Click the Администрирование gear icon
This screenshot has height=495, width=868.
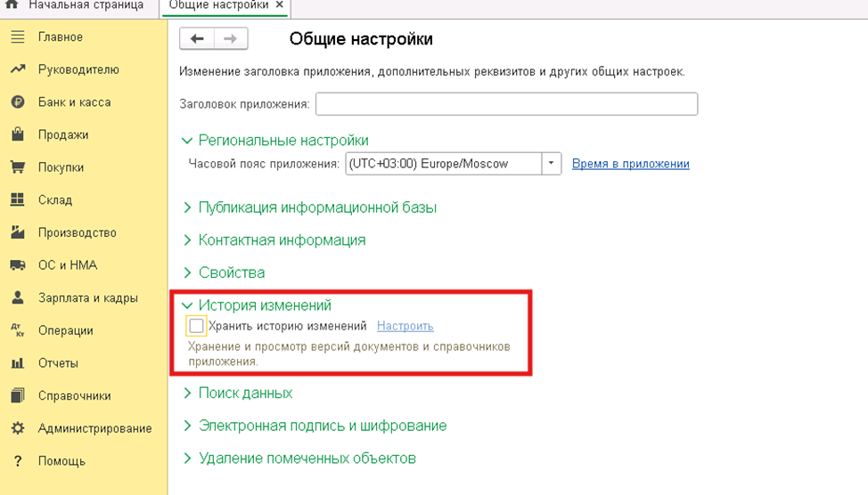tap(18, 428)
